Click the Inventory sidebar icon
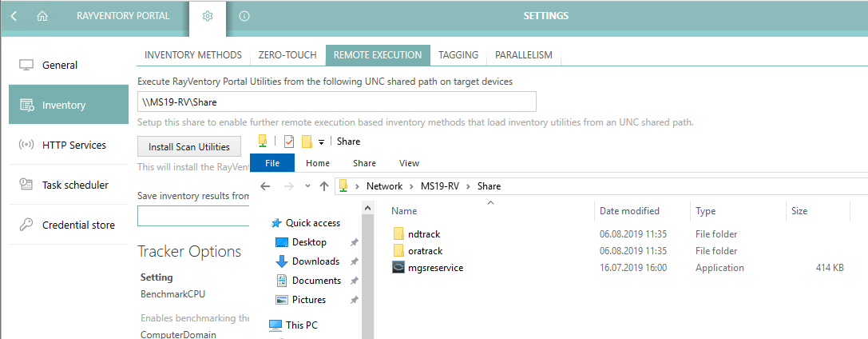Screen dimensions: 868x339 [x=26, y=105]
